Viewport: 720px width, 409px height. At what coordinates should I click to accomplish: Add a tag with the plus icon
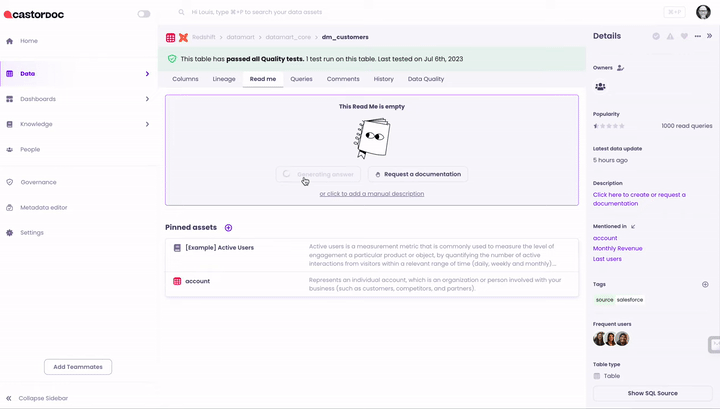(x=705, y=284)
